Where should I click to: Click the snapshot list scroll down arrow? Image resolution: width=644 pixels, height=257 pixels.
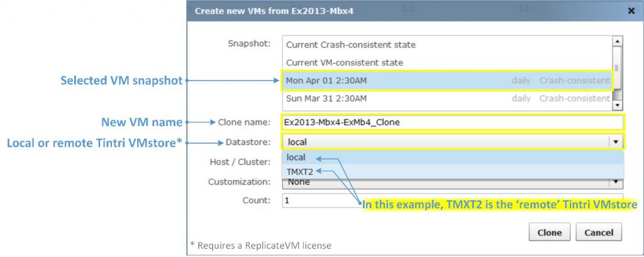click(617, 105)
